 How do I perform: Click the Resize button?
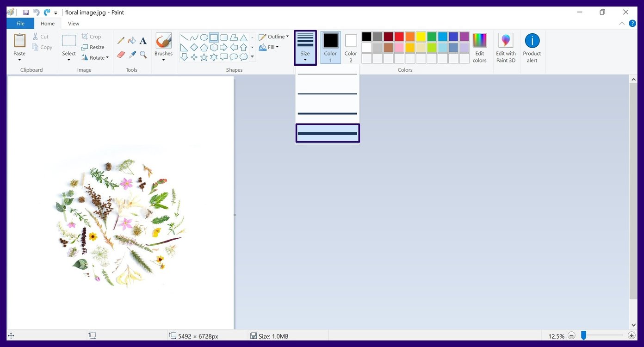point(93,47)
